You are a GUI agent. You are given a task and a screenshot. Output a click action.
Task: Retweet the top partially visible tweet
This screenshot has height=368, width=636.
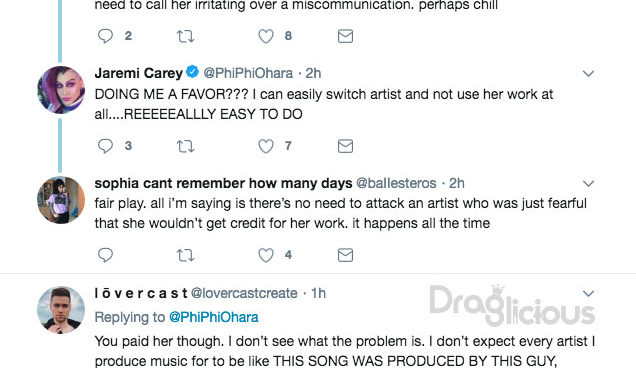(x=185, y=36)
